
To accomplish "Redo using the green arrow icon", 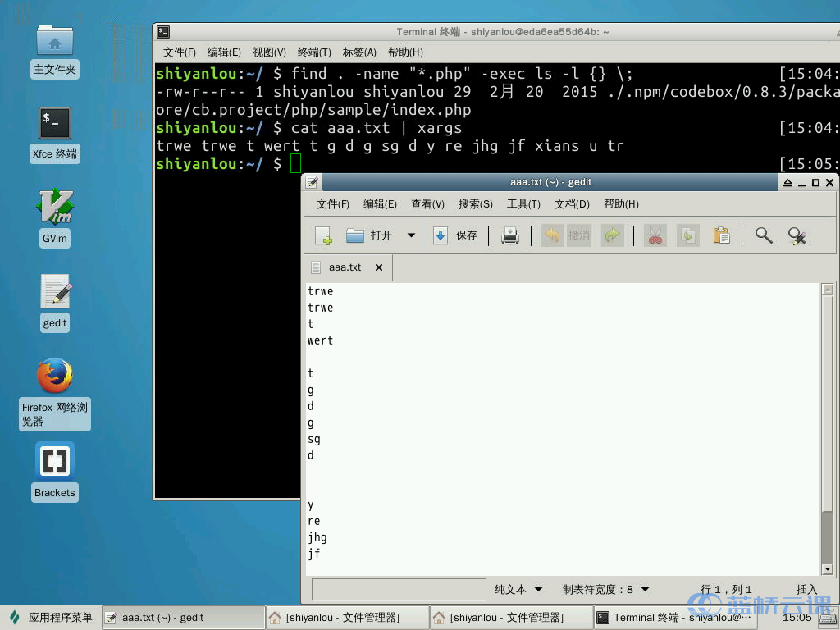I will 612,235.
